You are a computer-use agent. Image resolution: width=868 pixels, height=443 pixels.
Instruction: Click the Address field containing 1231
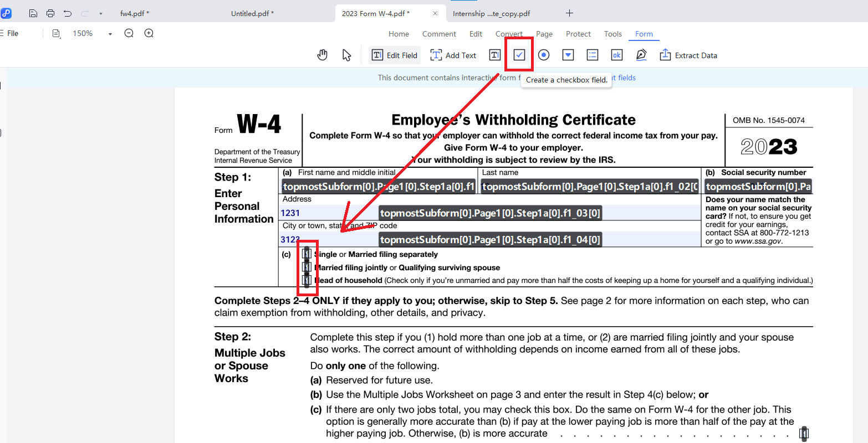[x=327, y=213]
